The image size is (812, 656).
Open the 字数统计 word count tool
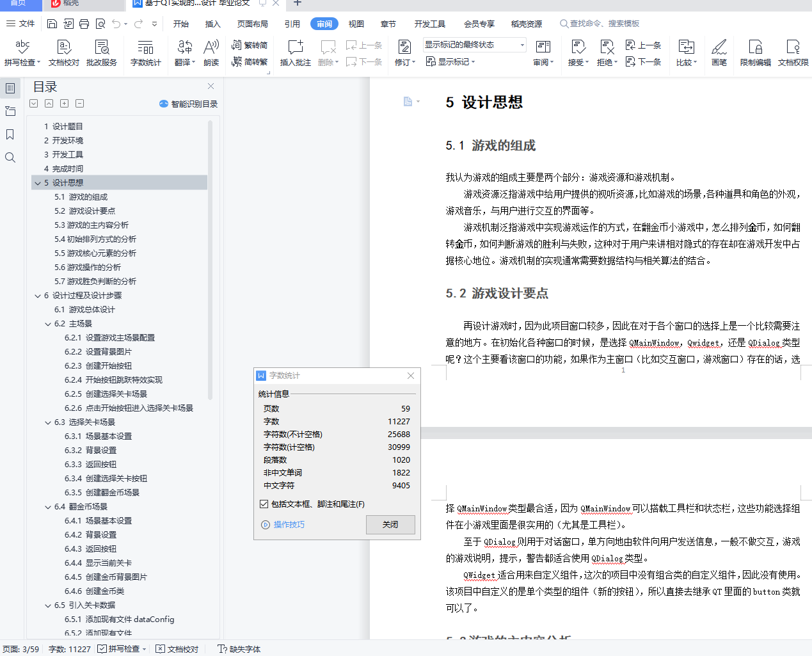(145, 51)
